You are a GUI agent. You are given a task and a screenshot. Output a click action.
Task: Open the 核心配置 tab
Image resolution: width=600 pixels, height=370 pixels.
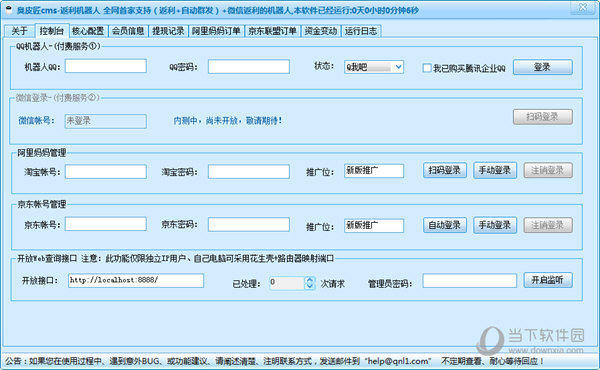coord(88,31)
